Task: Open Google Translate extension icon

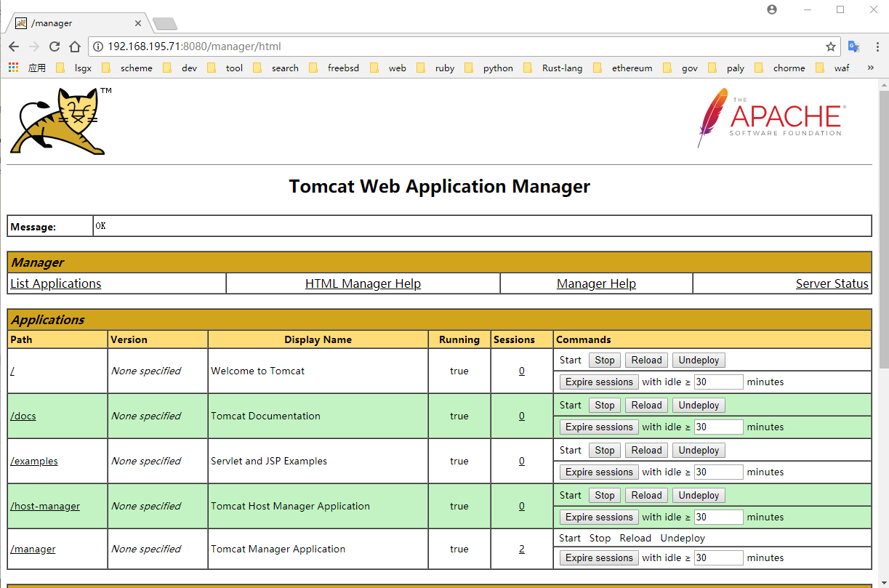Action: (x=853, y=47)
